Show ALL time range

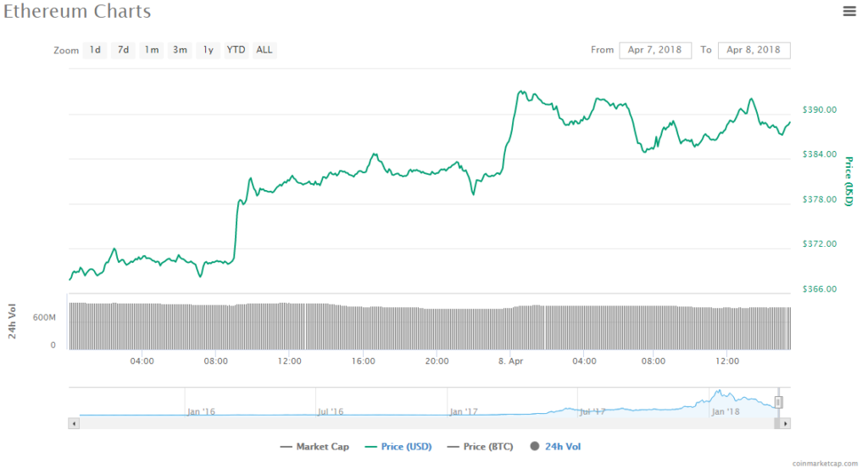click(264, 50)
